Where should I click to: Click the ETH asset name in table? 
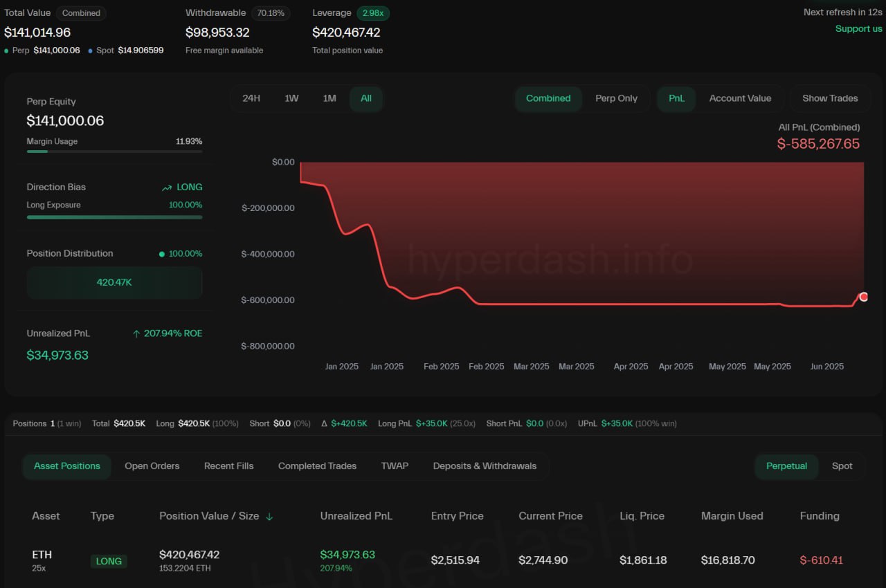click(42, 555)
